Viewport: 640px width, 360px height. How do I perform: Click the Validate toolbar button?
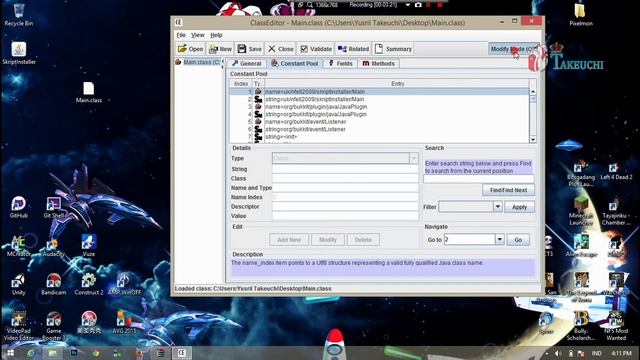[316, 49]
